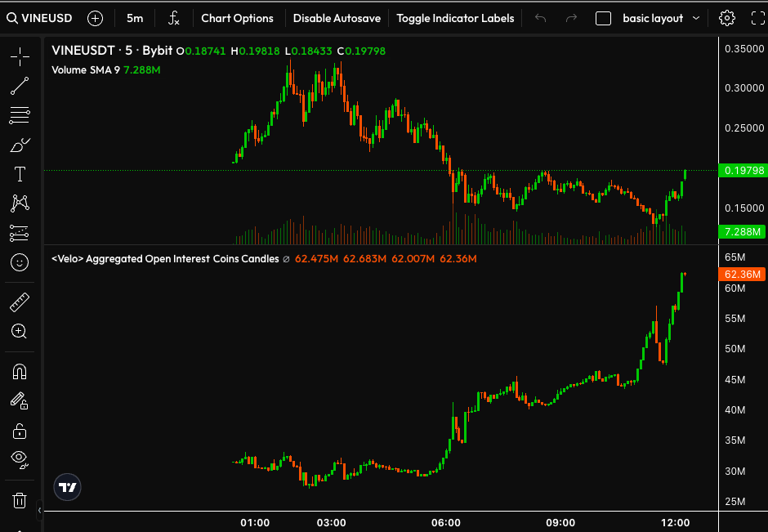Undo the last chart action
This screenshot has width=768, height=532.
pos(540,19)
